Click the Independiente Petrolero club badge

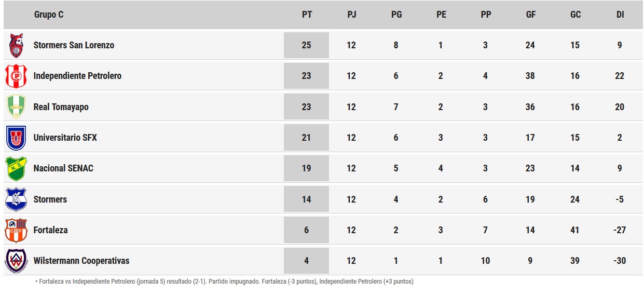click(16, 76)
